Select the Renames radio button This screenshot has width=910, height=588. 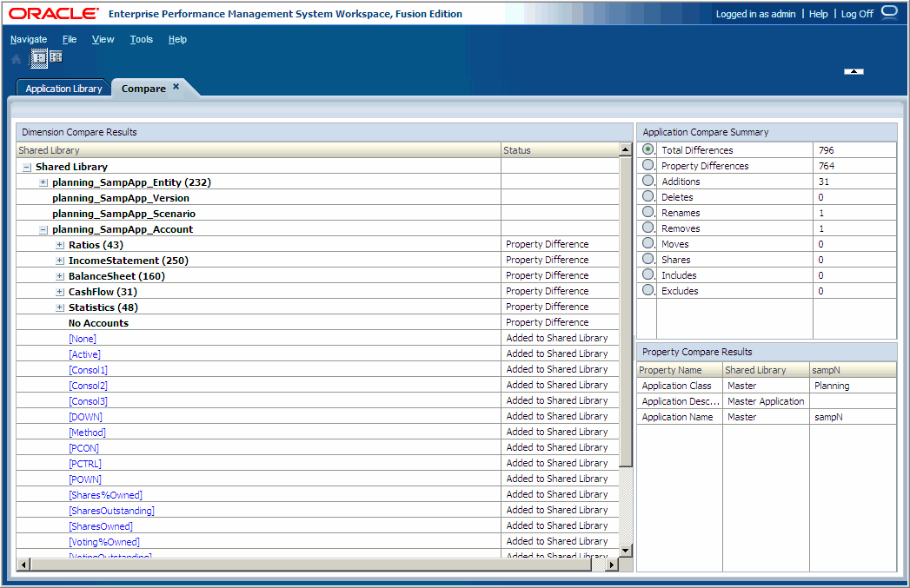[x=648, y=212]
